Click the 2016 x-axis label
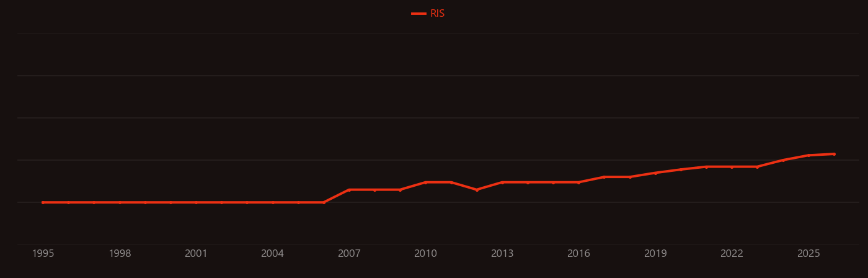This screenshot has width=868, height=278. [579, 254]
